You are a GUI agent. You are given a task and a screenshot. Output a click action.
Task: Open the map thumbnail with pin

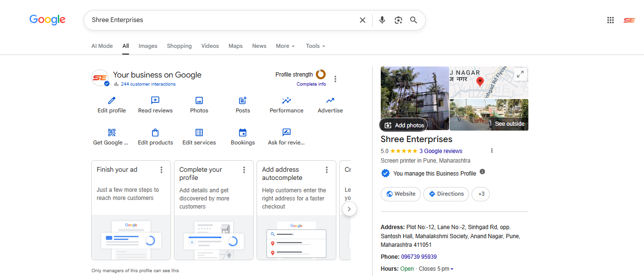tap(489, 82)
